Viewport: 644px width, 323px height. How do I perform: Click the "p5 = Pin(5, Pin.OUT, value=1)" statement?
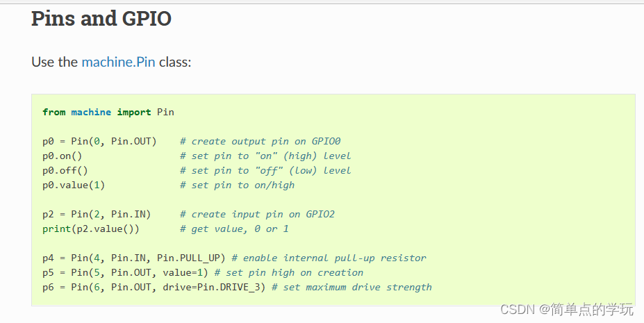coord(125,272)
